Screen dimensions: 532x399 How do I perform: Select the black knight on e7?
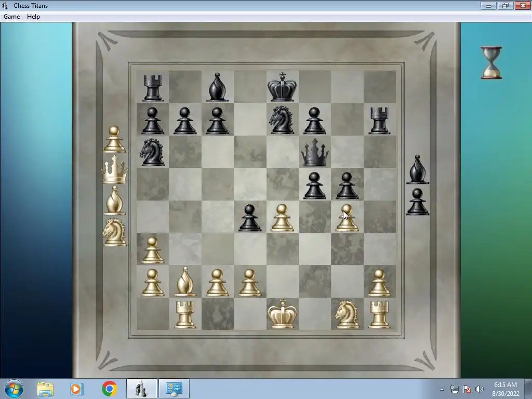click(x=282, y=119)
